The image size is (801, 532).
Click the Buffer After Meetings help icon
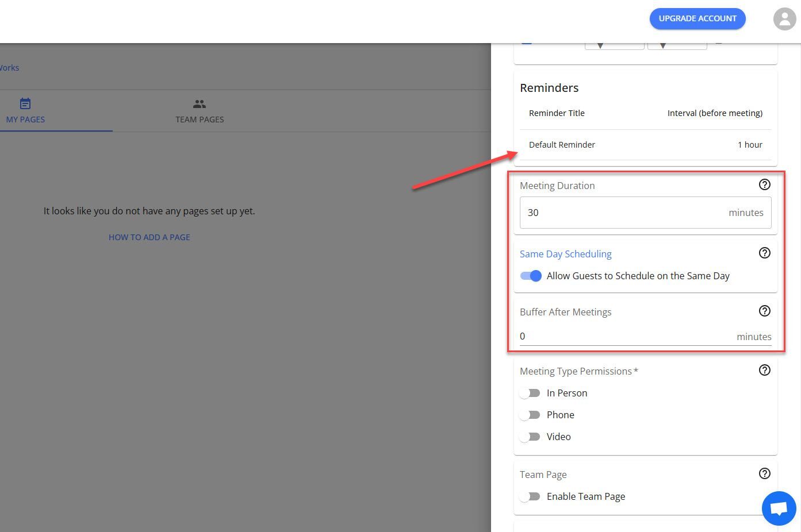[764, 311]
